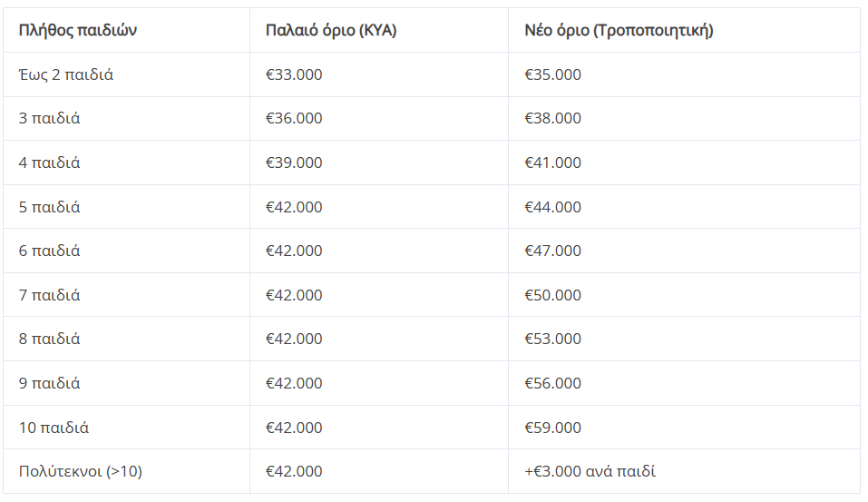Click the €36.000 old limit cell
The height and width of the screenshot is (502, 868).
tap(294, 118)
